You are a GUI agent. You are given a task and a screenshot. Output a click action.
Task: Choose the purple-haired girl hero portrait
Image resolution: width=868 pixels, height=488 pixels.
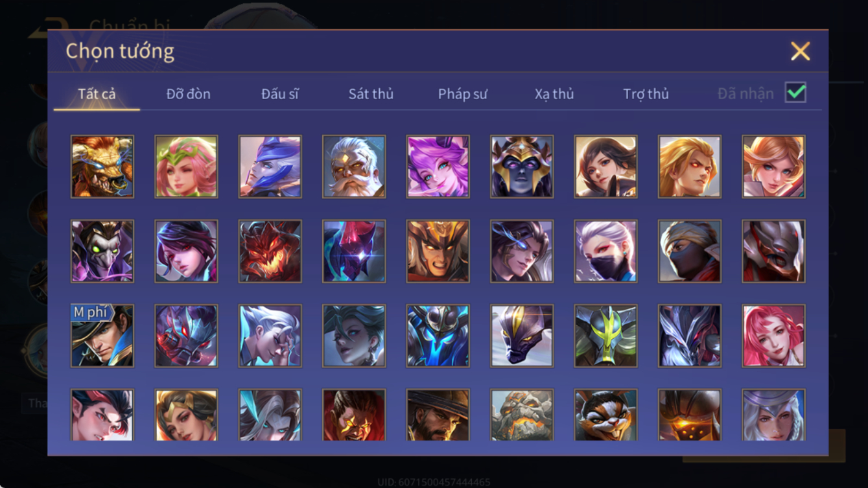point(438,167)
